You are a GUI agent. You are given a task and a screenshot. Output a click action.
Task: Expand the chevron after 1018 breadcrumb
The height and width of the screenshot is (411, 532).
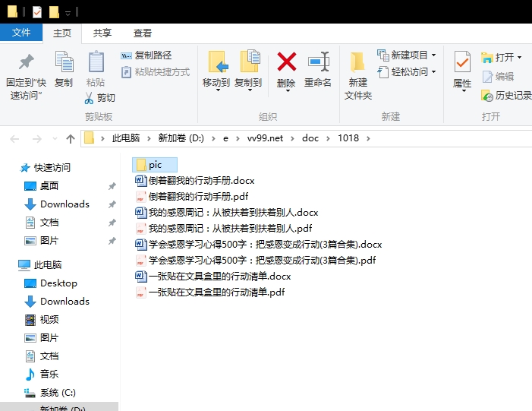tap(369, 138)
